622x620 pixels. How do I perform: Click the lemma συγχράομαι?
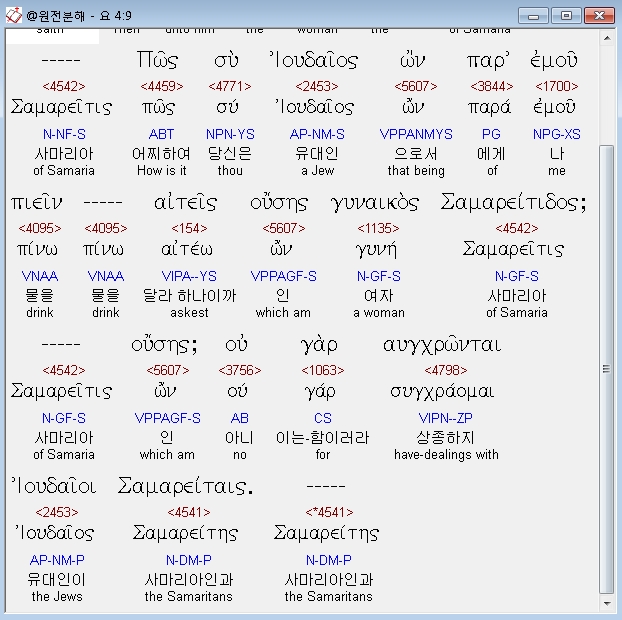[442, 392]
